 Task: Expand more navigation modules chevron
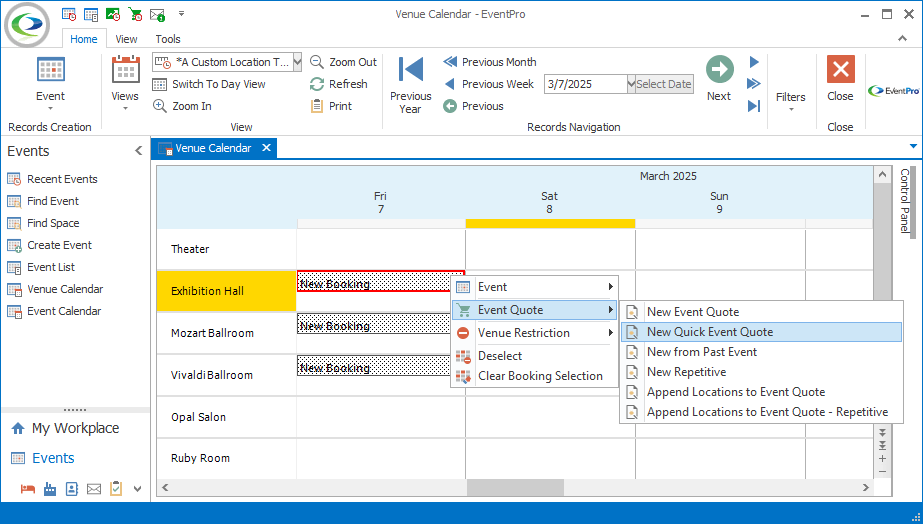(x=138, y=489)
